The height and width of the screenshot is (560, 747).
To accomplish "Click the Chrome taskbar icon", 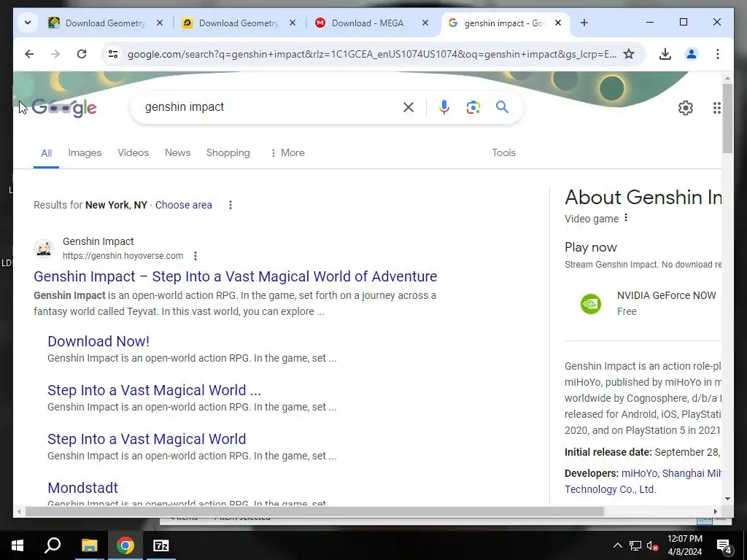I will (125, 545).
